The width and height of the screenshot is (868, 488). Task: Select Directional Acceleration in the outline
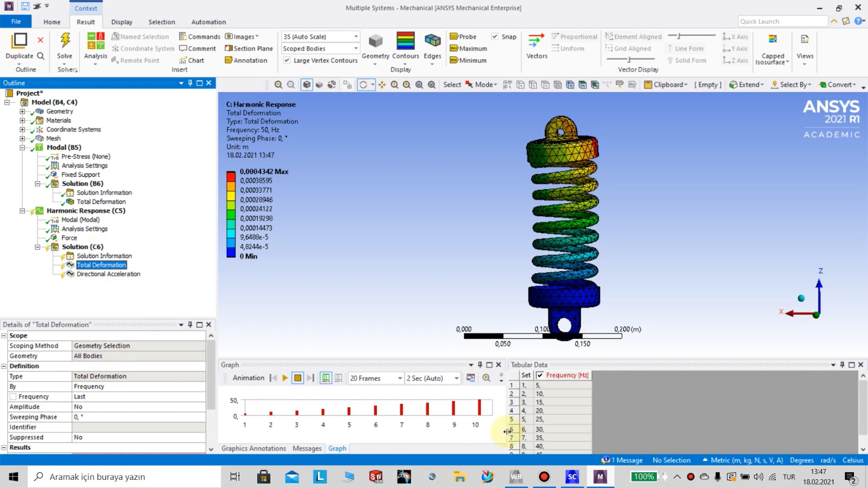point(108,274)
